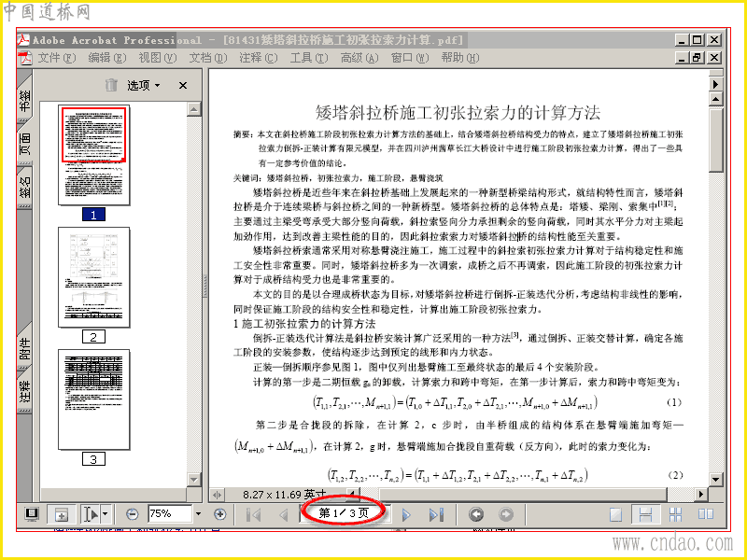This screenshot has width=747, height=560.
Task: Zoom out with the minus magnifier icon
Action: tap(133, 514)
